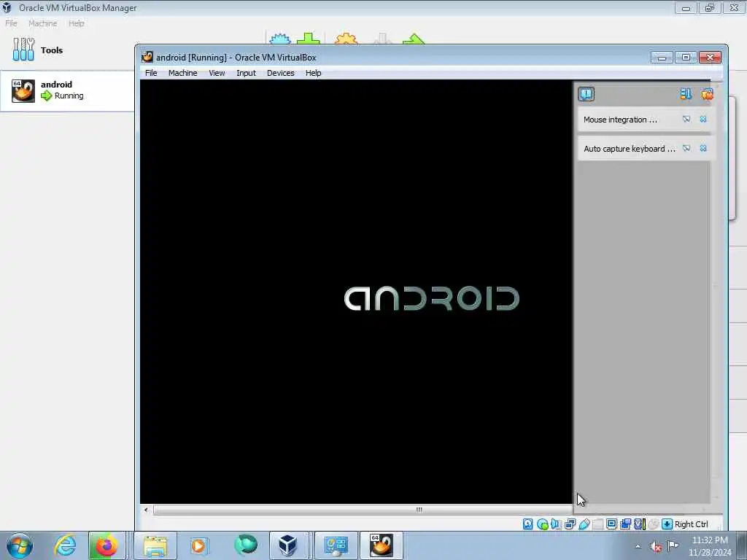Click the optical drive status bar icon
Screen dimensions: 747x560
pyautogui.click(x=542, y=524)
